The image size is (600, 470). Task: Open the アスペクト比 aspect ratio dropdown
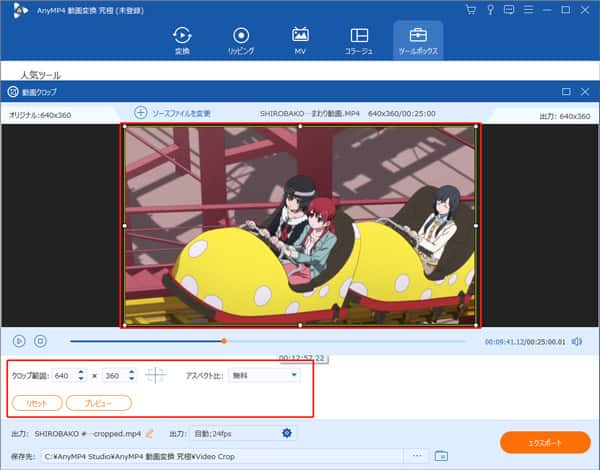coord(264,375)
